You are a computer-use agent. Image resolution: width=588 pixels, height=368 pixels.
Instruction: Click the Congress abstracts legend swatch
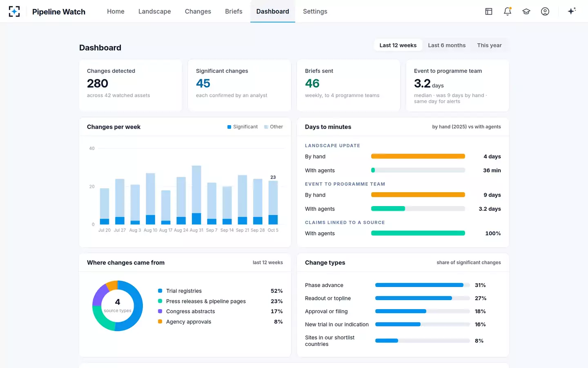point(160,311)
